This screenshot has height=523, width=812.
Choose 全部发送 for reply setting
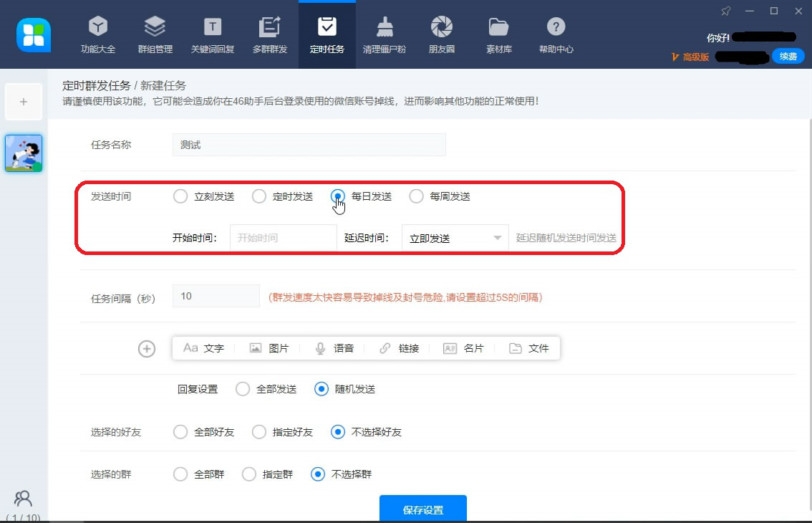click(243, 389)
